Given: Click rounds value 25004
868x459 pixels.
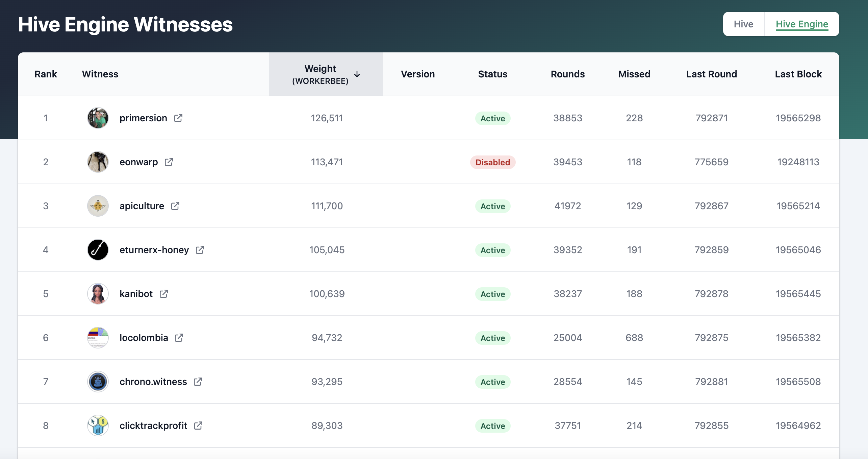Looking at the screenshot, I should coord(568,338).
